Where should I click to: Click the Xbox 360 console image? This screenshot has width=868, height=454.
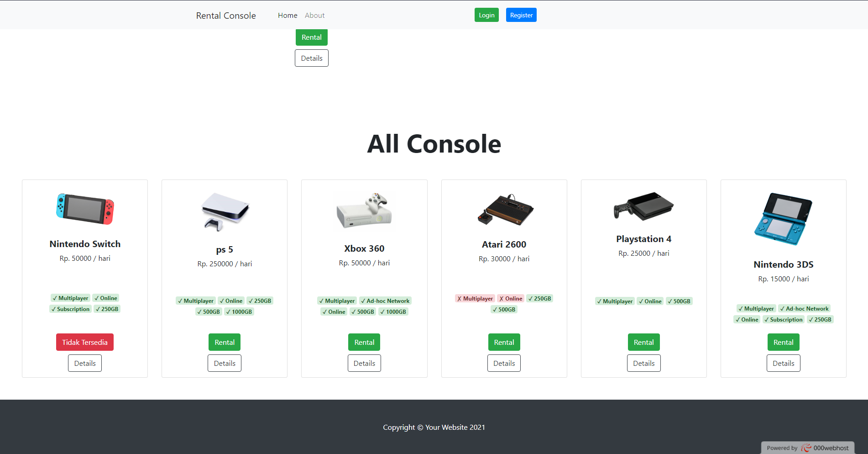(364, 211)
